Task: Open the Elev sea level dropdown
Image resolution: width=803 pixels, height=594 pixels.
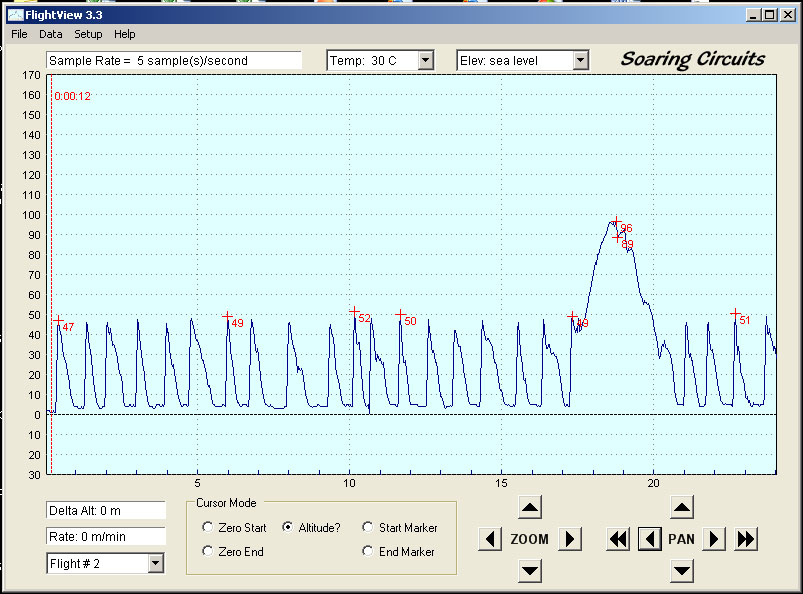Action: pos(580,60)
